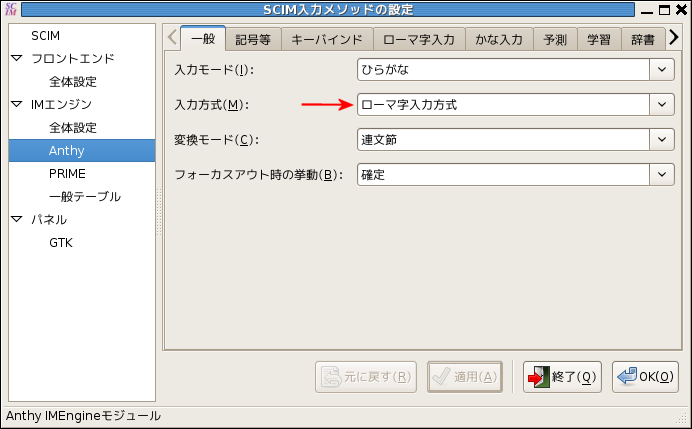This screenshot has width=692, height=429.
Task: Close the SCIM settings window
Action: click(681, 10)
